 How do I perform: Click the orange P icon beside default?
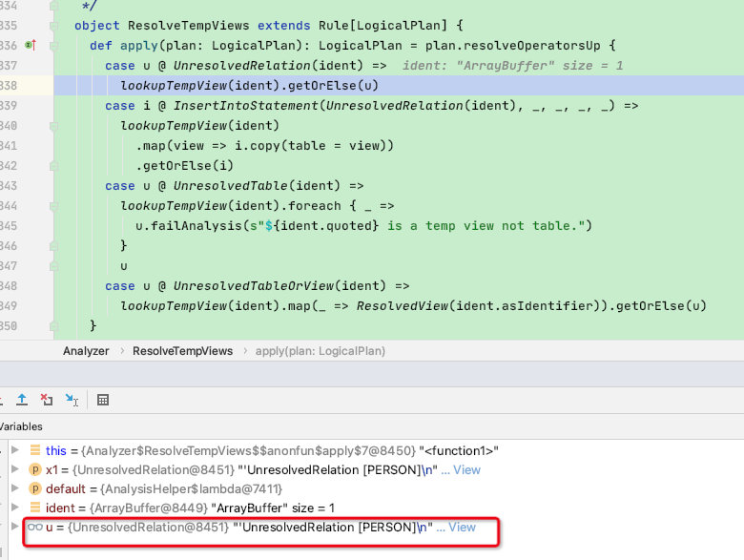(x=35, y=488)
